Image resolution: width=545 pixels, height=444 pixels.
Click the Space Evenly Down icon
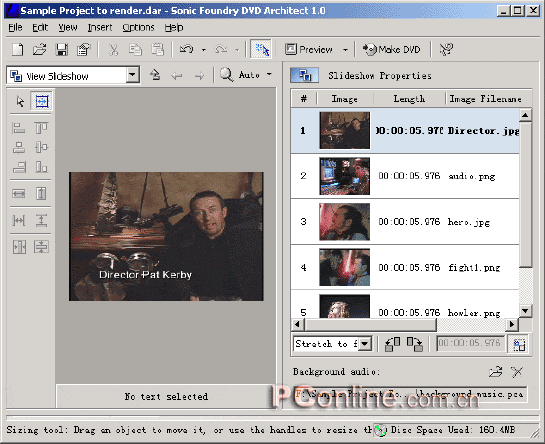tap(41, 220)
